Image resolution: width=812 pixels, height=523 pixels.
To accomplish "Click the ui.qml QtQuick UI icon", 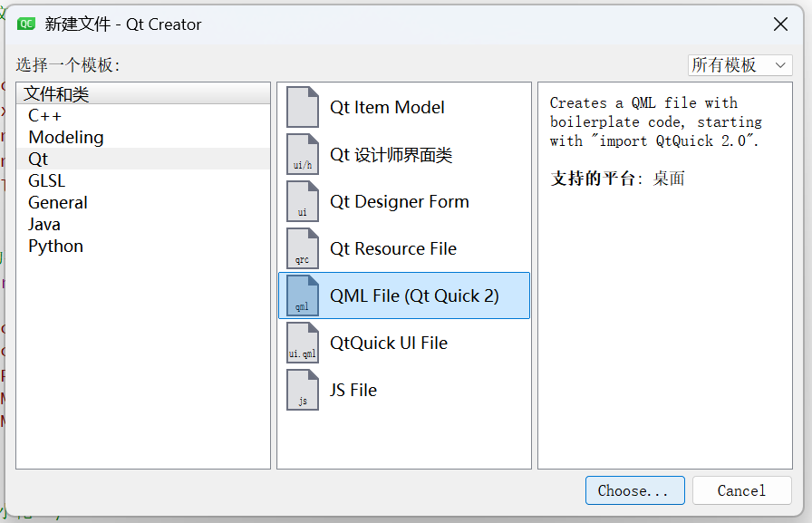I will (x=303, y=343).
